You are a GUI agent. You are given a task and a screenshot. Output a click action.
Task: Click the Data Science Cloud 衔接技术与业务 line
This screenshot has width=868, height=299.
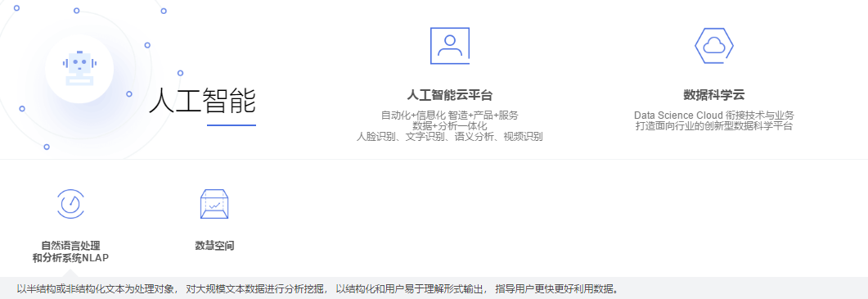click(713, 116)
